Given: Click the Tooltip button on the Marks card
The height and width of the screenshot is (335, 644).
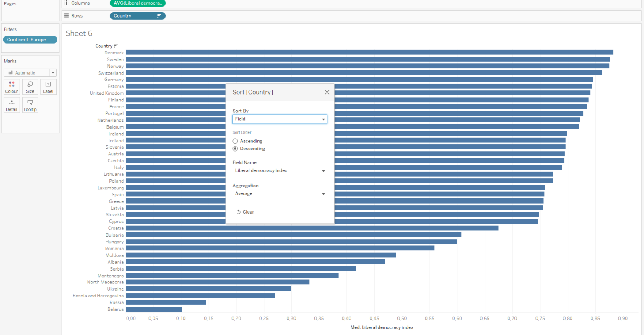Looking at the screenshot, I should coord(30,105).
